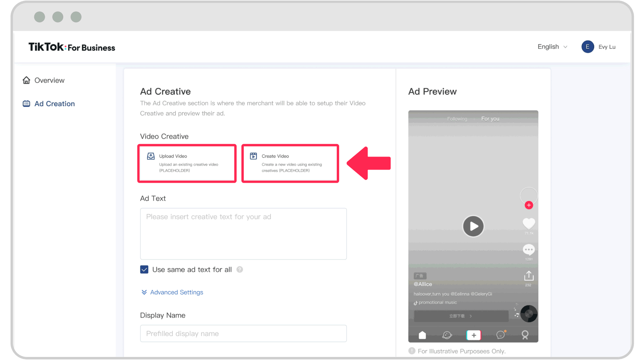Image resolution: width=644 pixels, height=360 pixels.
Task: Click the Create Video film icon
Action: 253,156
